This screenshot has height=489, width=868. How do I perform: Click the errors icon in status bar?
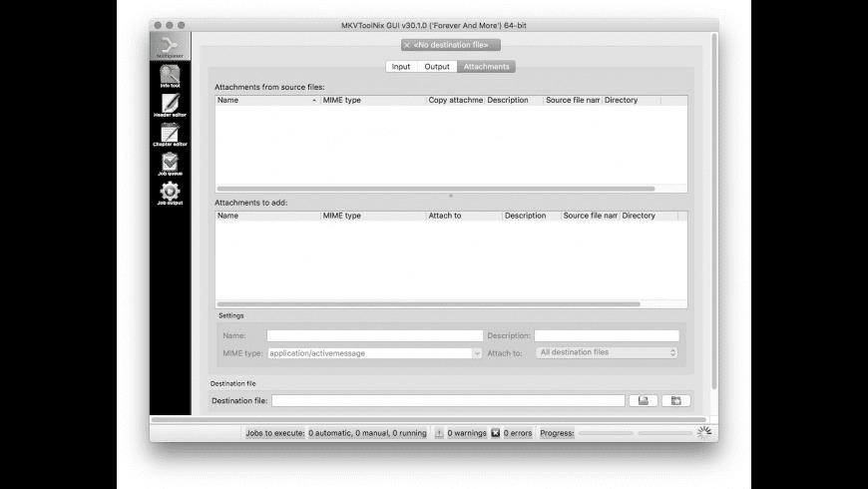point(496,433)
